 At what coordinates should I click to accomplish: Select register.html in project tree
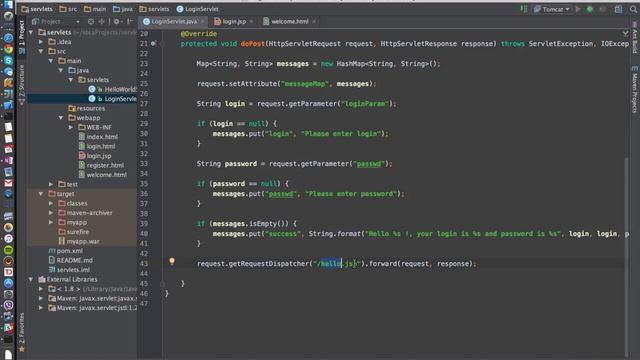[101, 165]
